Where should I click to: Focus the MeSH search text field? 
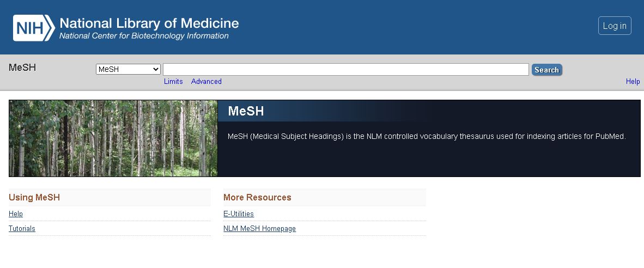(345, 69)
